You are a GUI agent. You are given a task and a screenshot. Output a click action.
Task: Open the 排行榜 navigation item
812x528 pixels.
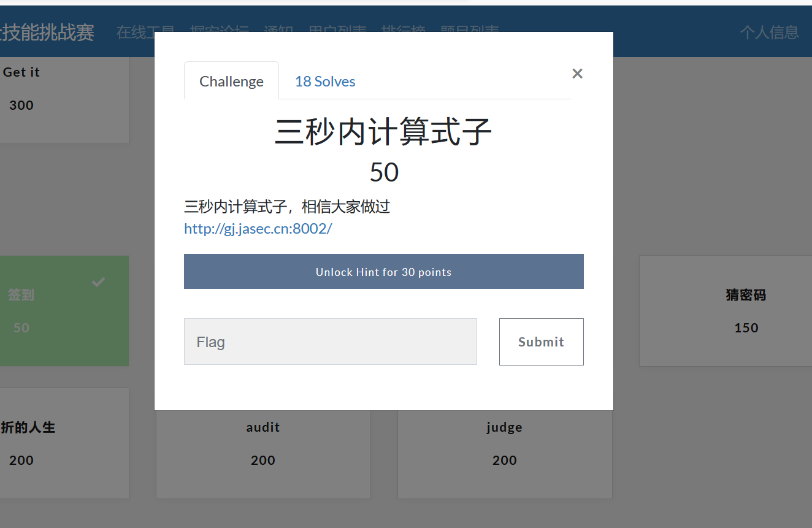(x=403, y=32)
